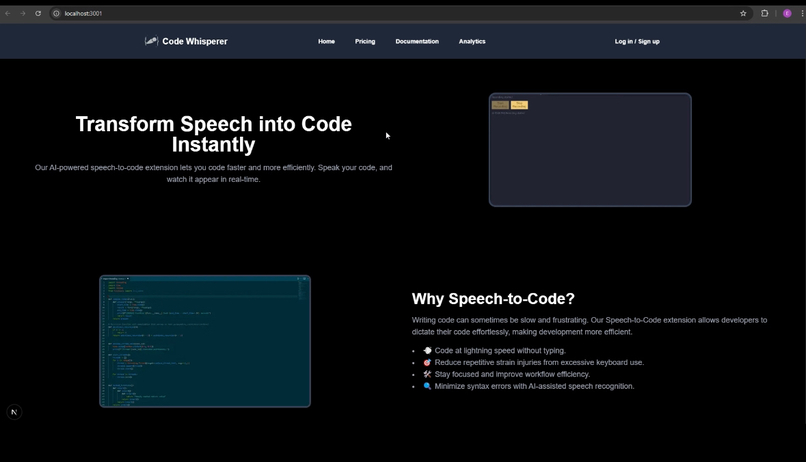806x462 pixels.
Task: Click the Next.js dev tools badge
Action: [14, 412]
